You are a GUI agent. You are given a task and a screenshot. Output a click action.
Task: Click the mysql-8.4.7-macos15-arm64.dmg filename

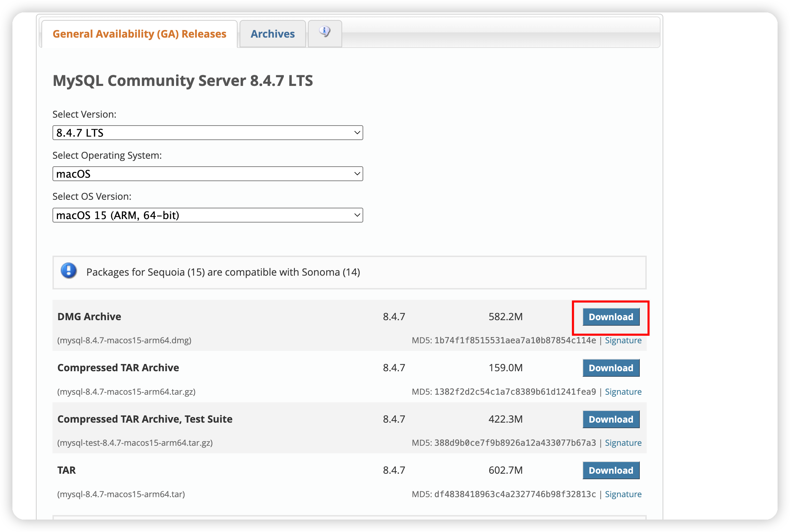124,341
